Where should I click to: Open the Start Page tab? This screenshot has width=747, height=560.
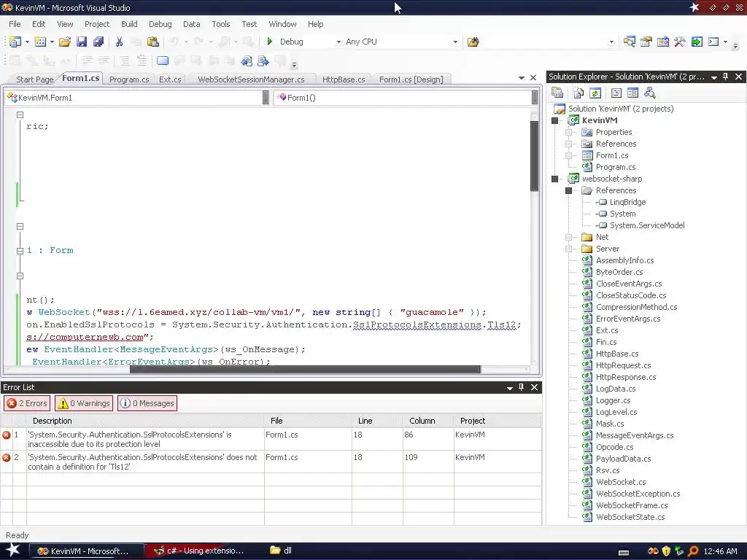tap(34, 79)
